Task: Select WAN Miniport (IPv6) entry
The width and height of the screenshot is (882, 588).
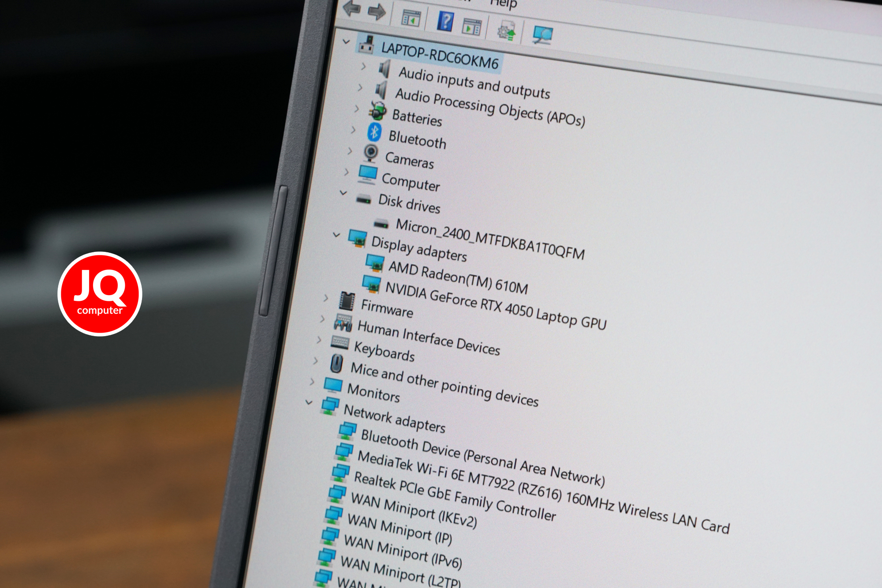Action: [x=403, y=551]
